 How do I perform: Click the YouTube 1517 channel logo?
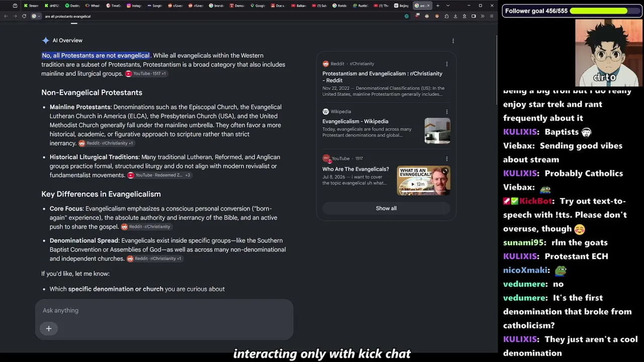327,158
